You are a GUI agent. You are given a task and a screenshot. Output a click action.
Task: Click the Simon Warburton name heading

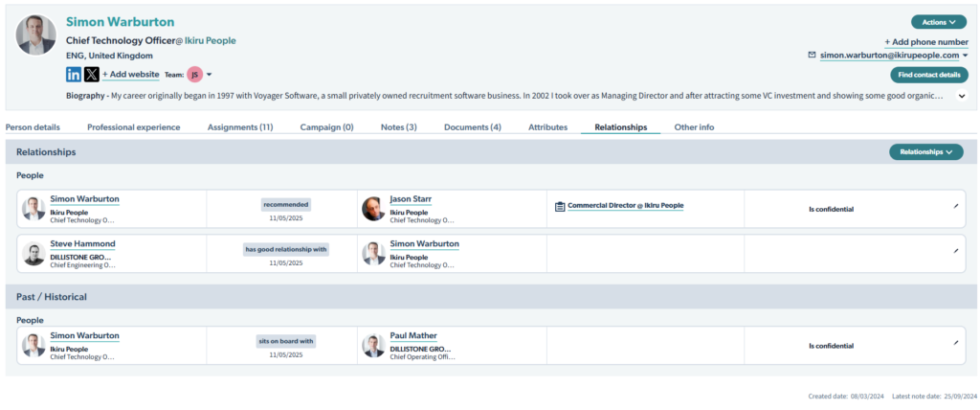click(x=120, y=22)
